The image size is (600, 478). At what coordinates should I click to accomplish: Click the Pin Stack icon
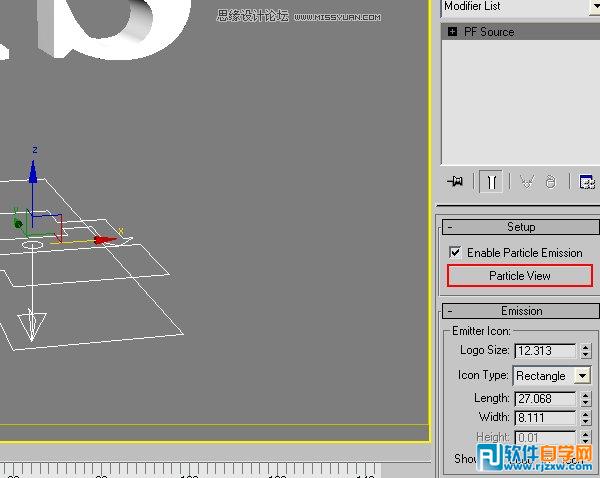455,181
